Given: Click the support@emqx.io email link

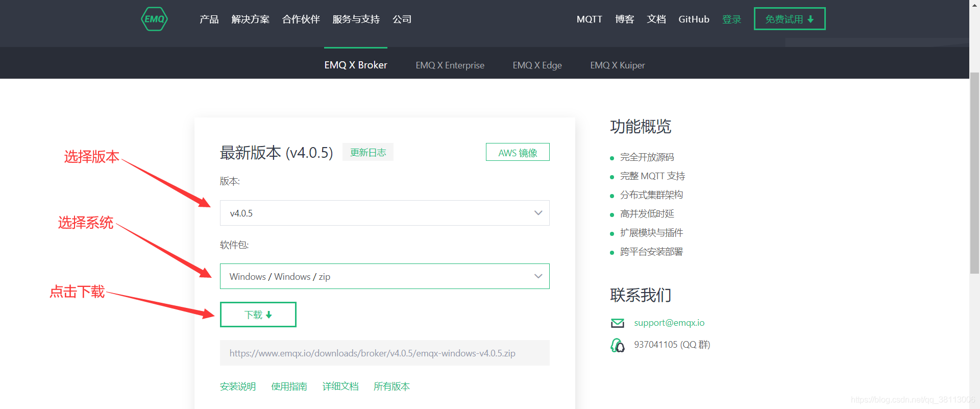Looking at the screenshot, I should (x=669, y=323).
